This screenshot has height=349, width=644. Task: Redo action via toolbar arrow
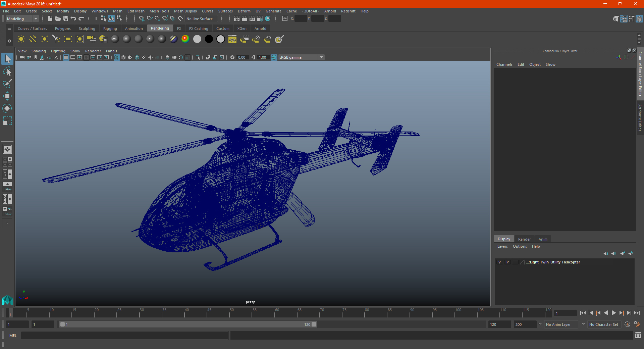(x=81, y=19)
